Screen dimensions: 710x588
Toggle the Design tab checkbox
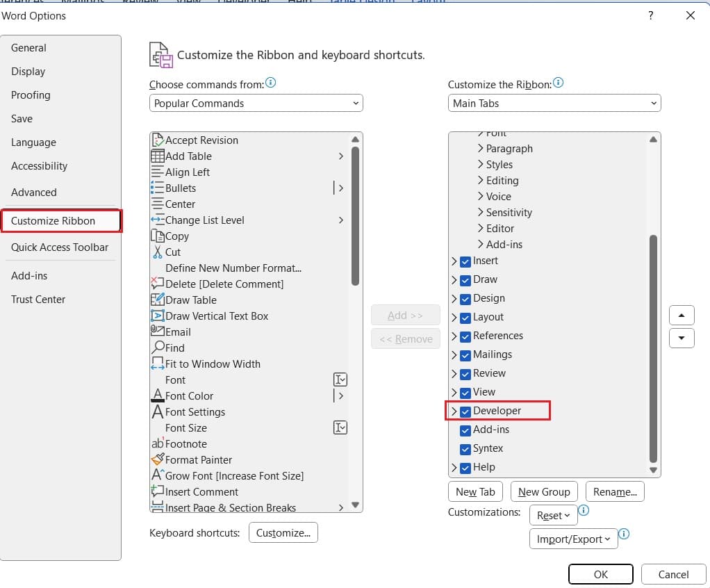[465, 300]
